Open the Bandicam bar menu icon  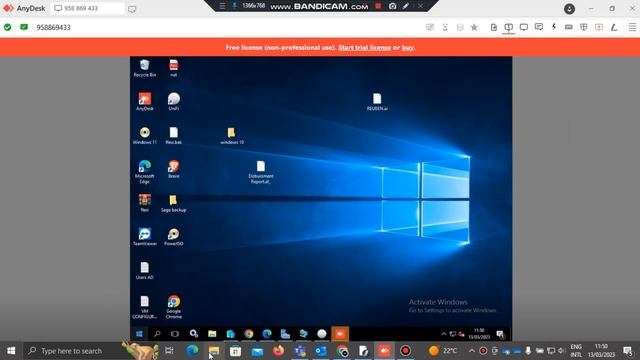[x=222, y=6]
